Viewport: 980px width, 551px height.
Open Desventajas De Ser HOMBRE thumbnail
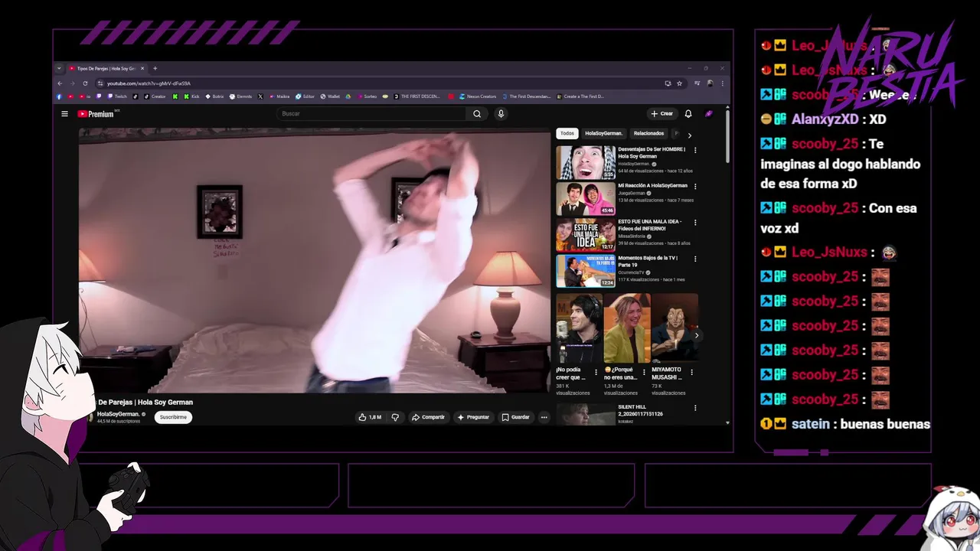tap(586, 162)
